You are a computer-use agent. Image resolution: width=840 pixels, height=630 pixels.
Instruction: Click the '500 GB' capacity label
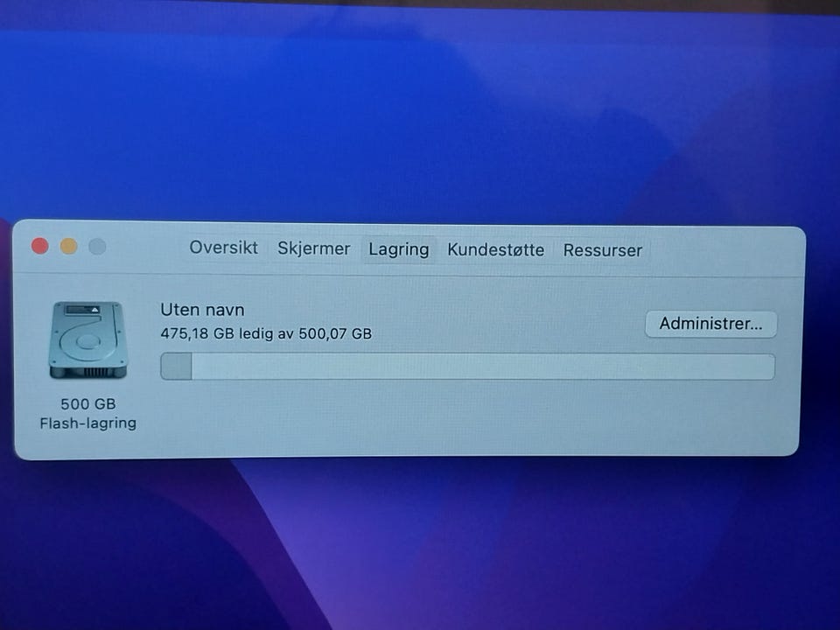(88, 403)
